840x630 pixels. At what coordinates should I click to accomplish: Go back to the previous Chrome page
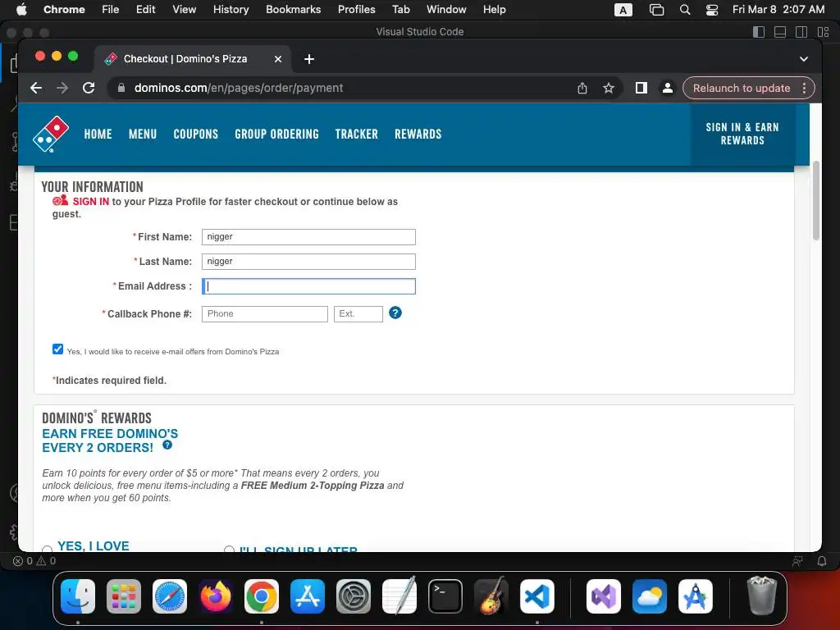[x=36, y=88]
